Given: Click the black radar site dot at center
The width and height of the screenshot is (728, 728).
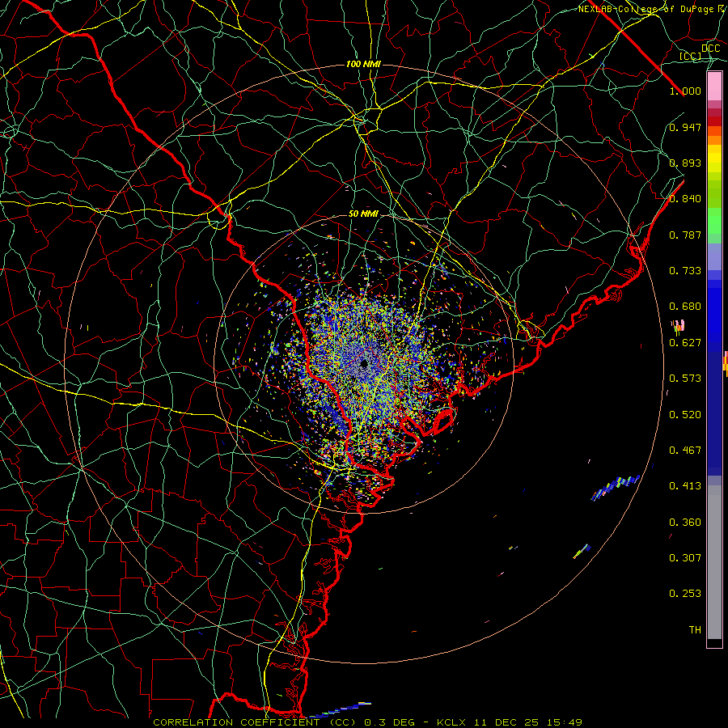Looking at the screenshot, I should (x=364, y=364).
